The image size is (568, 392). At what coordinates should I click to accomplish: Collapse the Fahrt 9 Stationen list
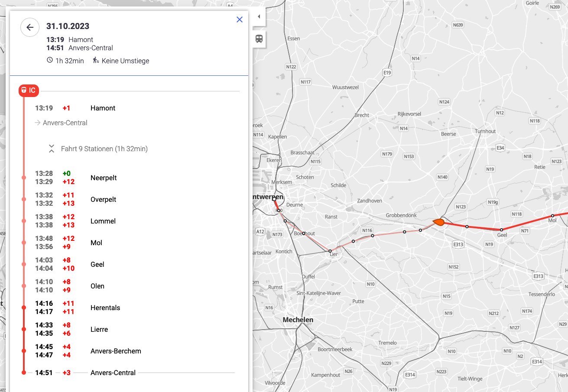(x=52, y=149)
